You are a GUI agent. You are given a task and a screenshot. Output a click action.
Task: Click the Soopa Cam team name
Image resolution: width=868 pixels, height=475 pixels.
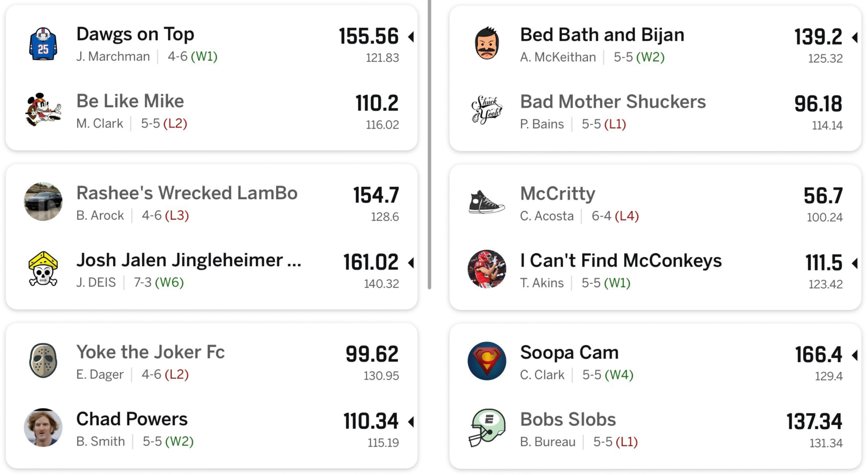(x=569, y=353)
